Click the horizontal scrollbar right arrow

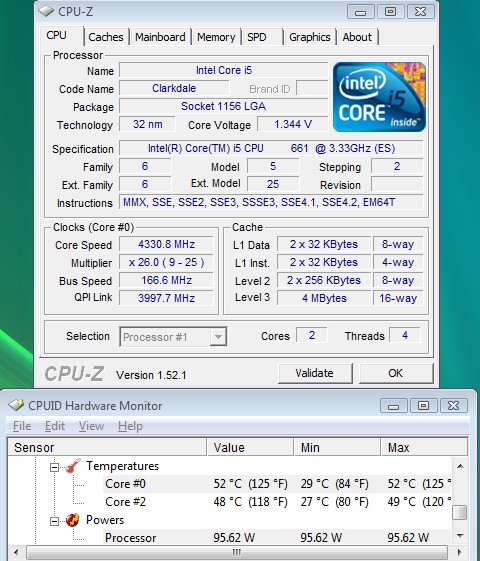pos(460,552)
